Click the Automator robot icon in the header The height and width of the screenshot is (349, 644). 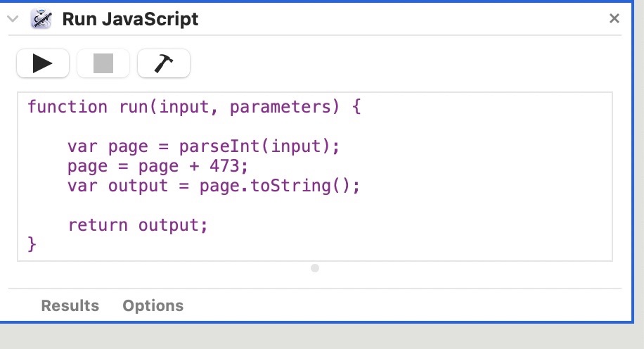(41, 19)
